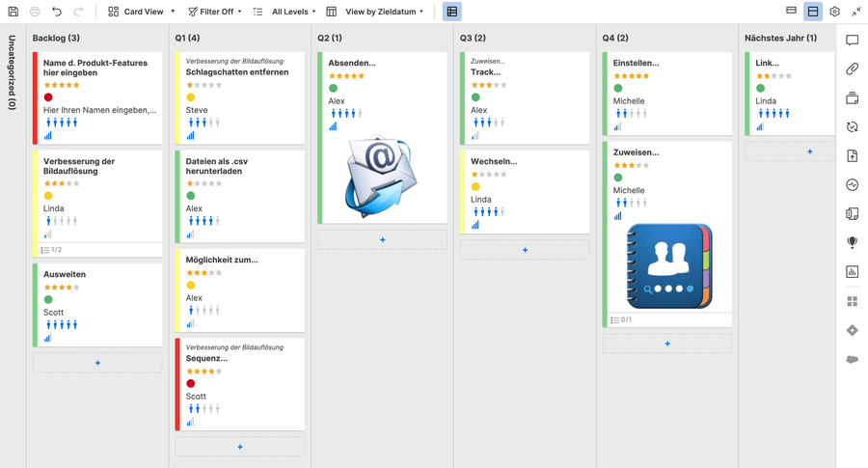Click red status dot on Produkt-Features card

click(x=48, y=97)
